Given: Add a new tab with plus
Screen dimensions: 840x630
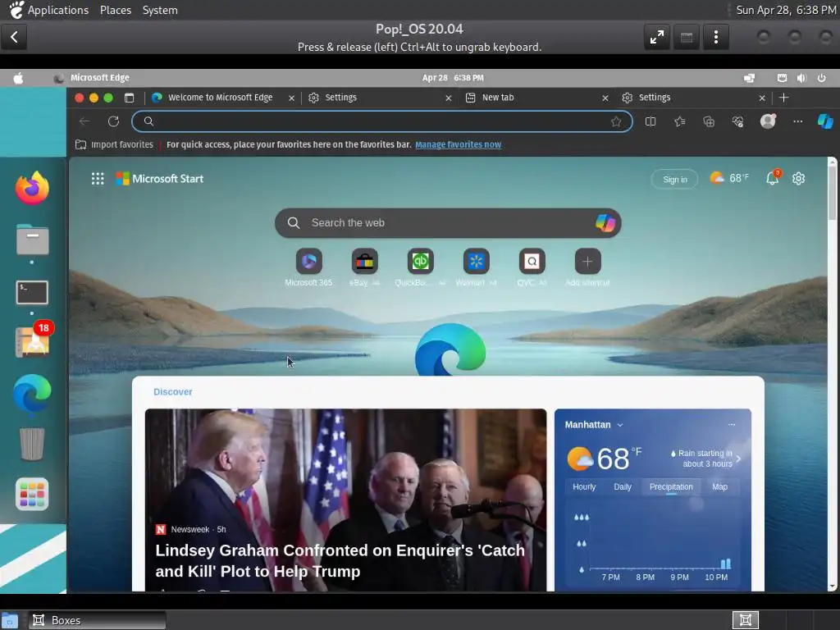Looking at the screenshot, I should click(783, 98).
